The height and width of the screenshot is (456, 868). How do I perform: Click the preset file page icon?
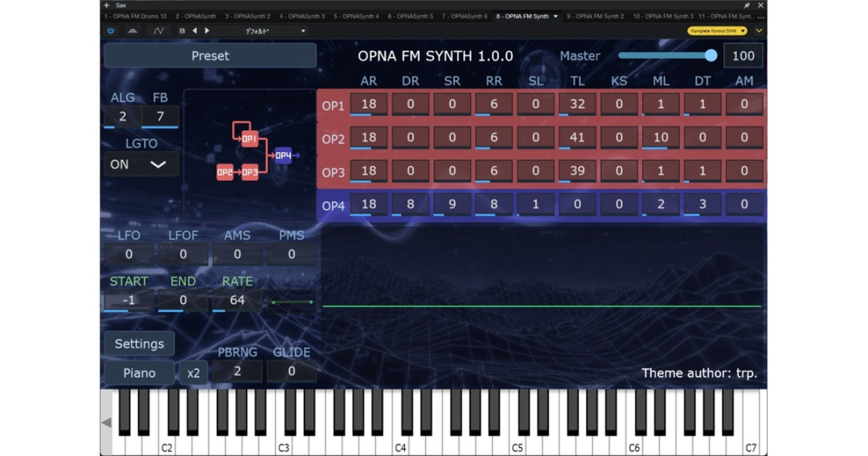(182, 31)
